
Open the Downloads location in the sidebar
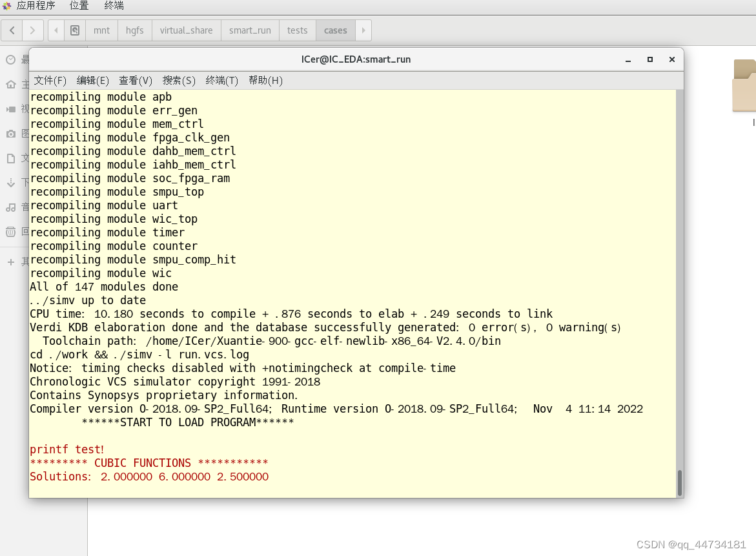coord(10,183)
